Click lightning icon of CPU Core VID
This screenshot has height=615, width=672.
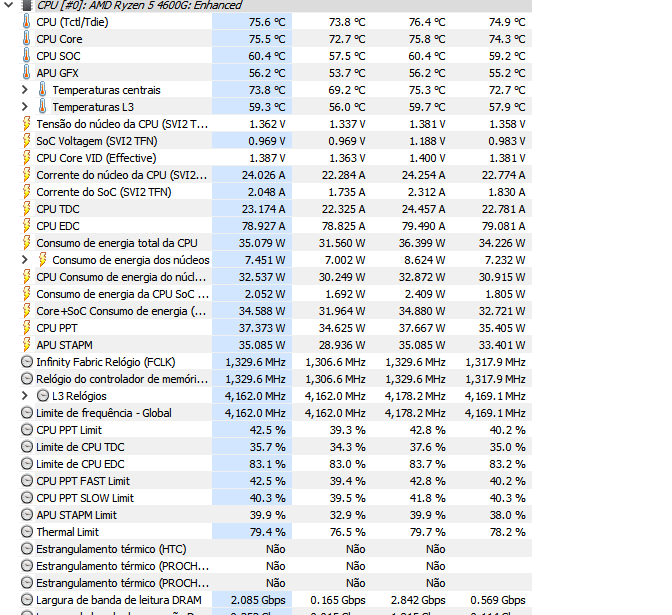(x=27, y=158)
